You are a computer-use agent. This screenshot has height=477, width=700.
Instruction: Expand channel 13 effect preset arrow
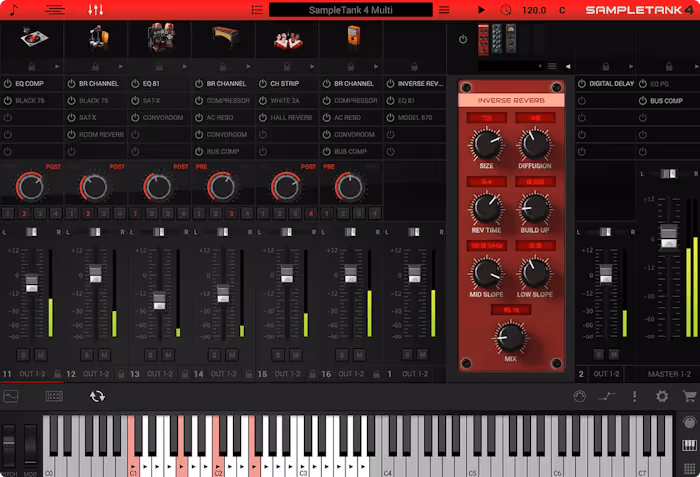click(185, 67)
